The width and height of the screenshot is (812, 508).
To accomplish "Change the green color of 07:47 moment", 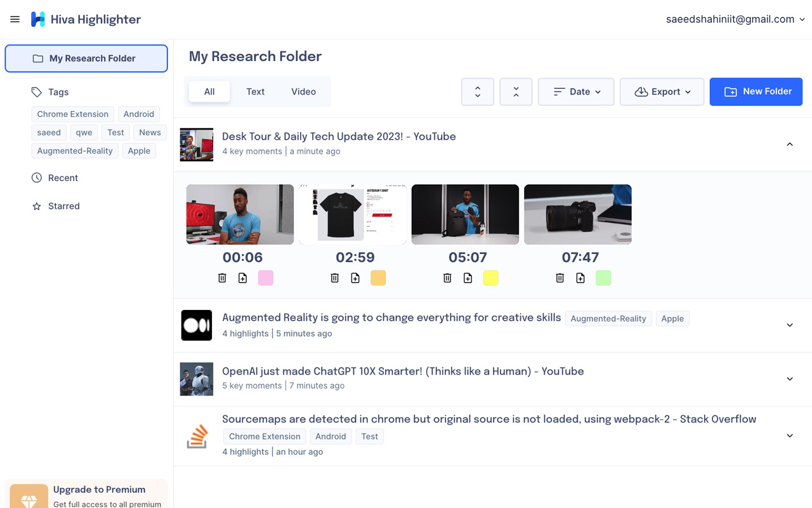I will click(603, 277).
